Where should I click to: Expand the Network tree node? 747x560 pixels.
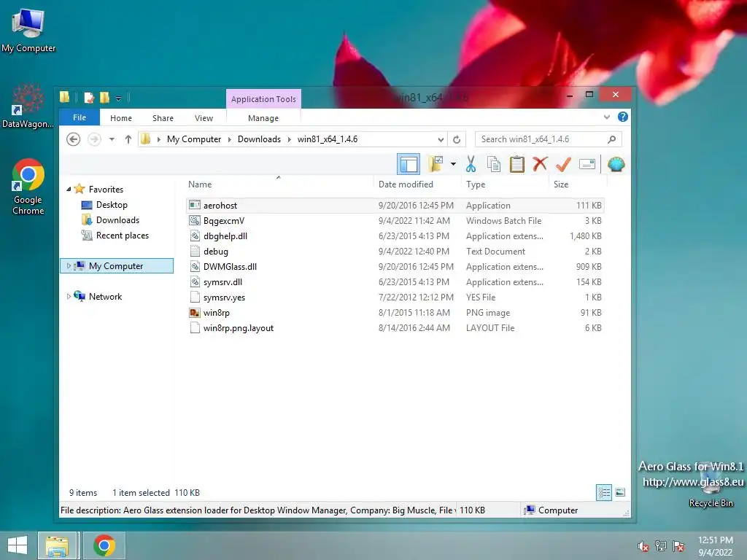tap(69, 296)
